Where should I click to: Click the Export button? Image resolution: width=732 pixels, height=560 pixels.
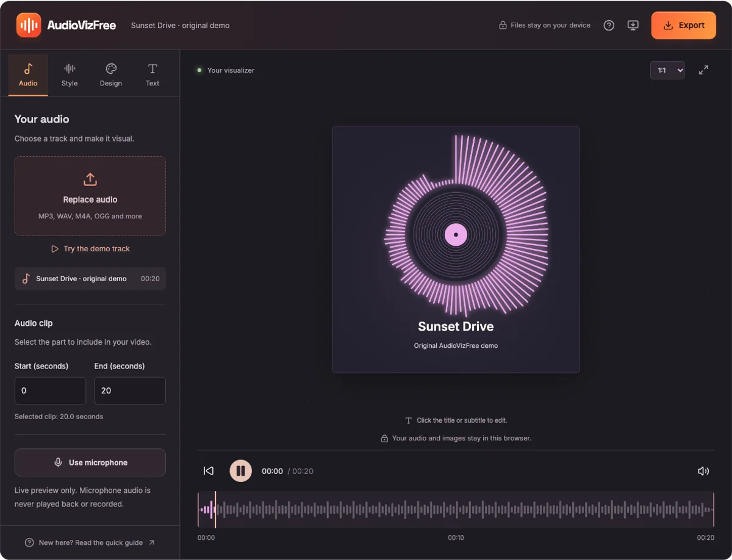point(684,26)
